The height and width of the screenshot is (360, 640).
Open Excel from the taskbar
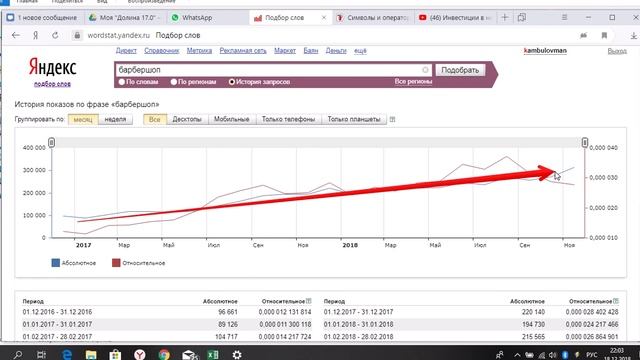tap(213, 355)
